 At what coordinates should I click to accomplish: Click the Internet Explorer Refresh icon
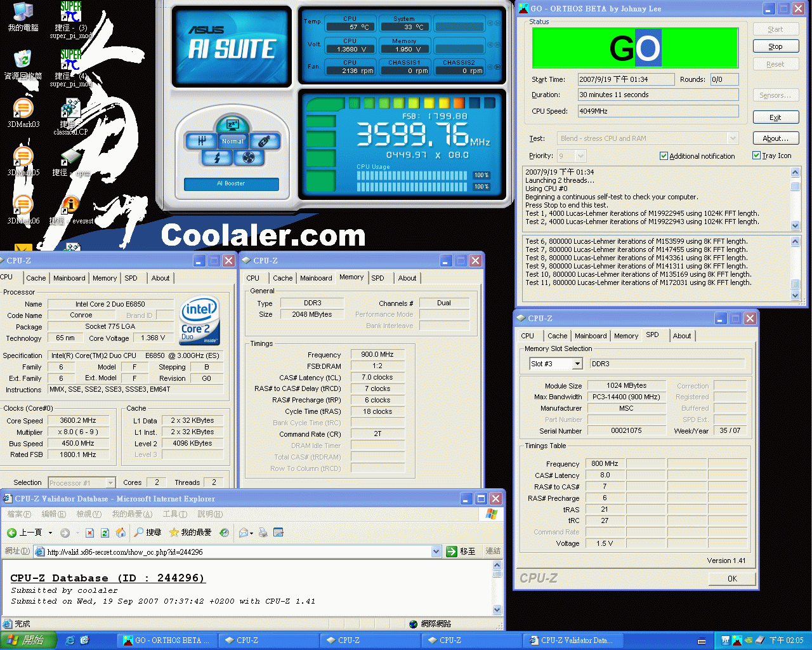tap(105, 533)
